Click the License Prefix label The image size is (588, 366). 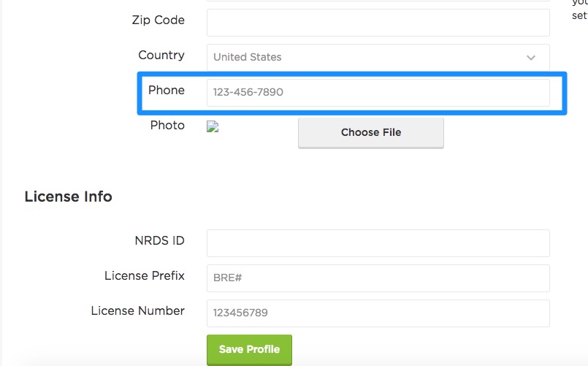[145, 275]
